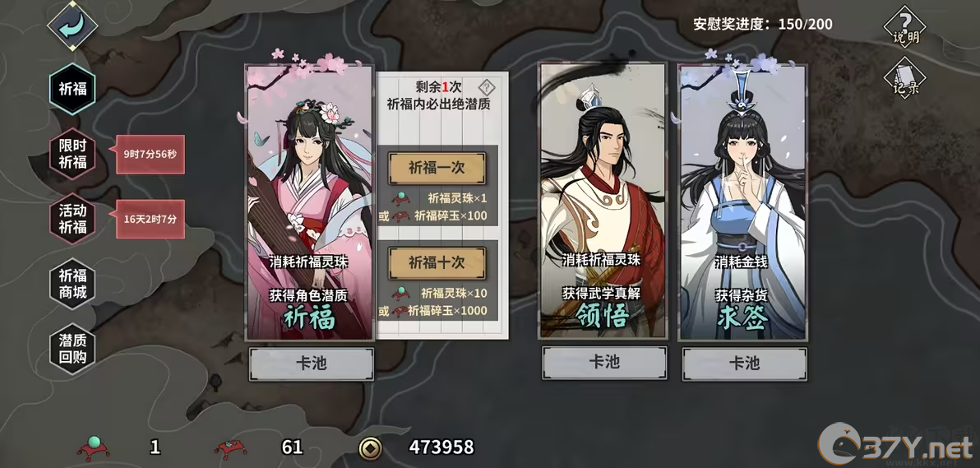Click the 祈福十次 button
The width and height of the screenshot is (980, 468).
pyautogui.click(x=437, y=262)
